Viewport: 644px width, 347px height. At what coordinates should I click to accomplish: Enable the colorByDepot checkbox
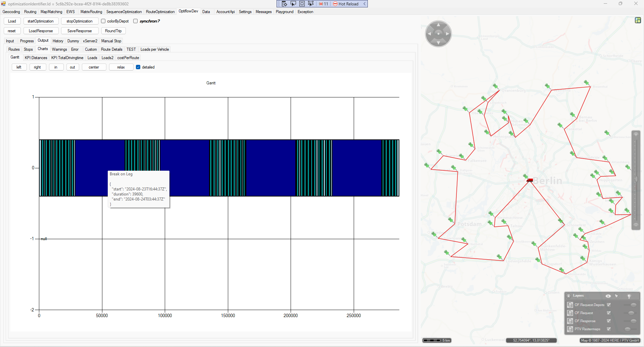coord(103,21)
